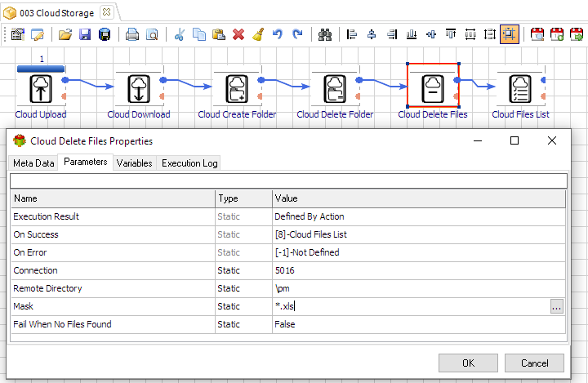This screenshot has height=383, width=588.
Task: Paste using the clipboard icon
Action: click(x=219, y=34)
